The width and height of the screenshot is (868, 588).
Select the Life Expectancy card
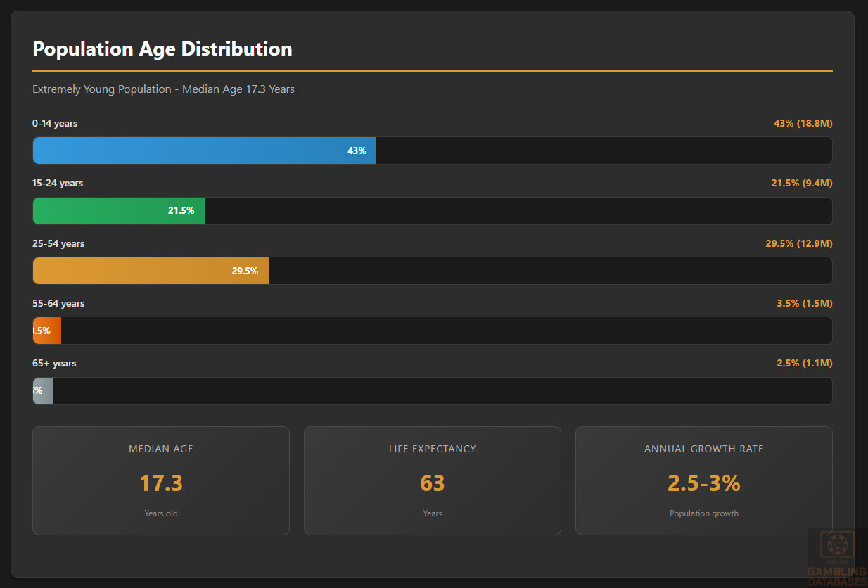tap(432, 480)
